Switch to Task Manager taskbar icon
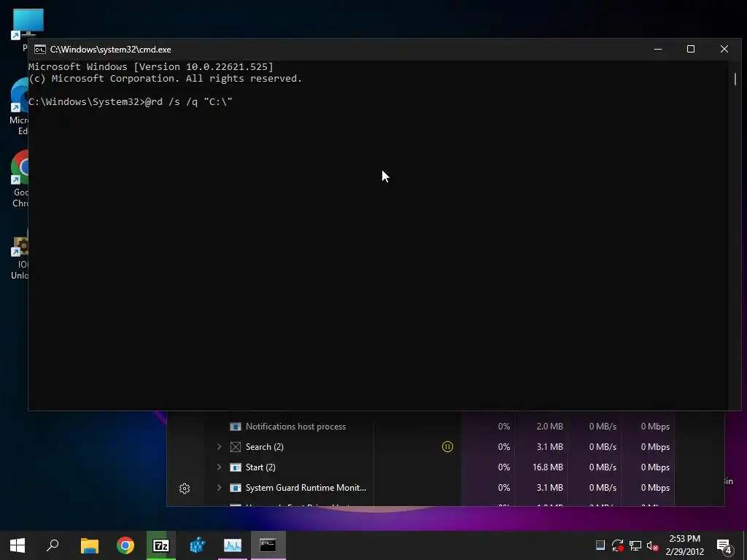 click(x=233, y=545)
